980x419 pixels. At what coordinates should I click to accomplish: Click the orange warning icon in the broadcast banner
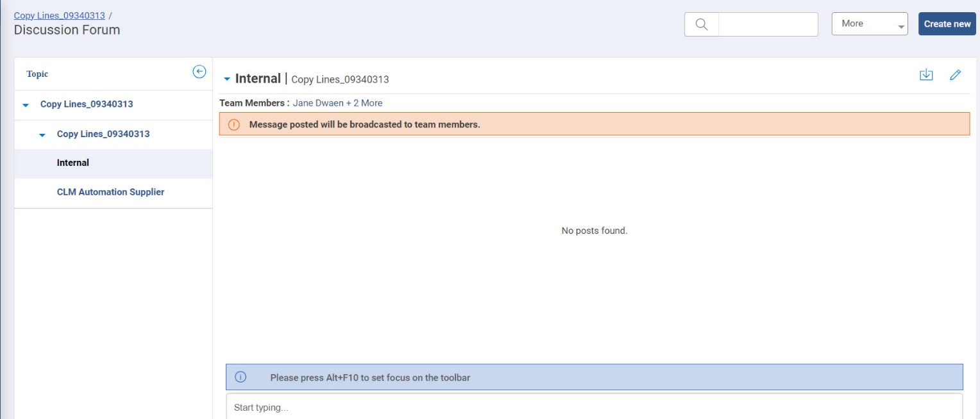[234, 124]
